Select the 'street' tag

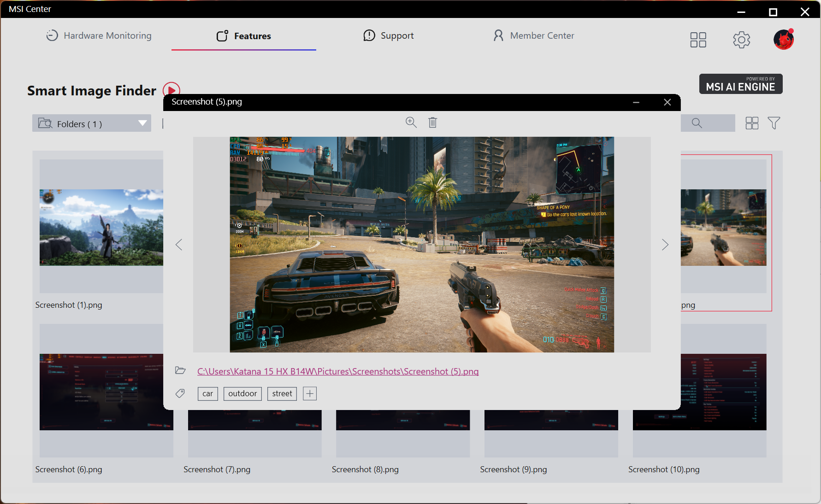[x=282, y=393]
